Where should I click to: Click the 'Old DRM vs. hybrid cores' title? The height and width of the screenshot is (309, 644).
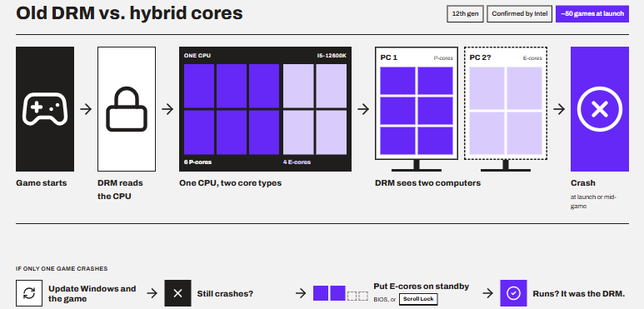(x=129, y=13)
